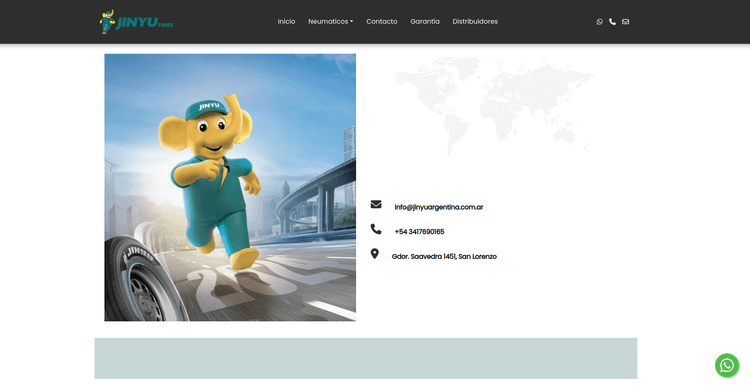This screenshot has width=750, height=387.
Task: Click the location pin icon beside the address
Action: (375, 254)
